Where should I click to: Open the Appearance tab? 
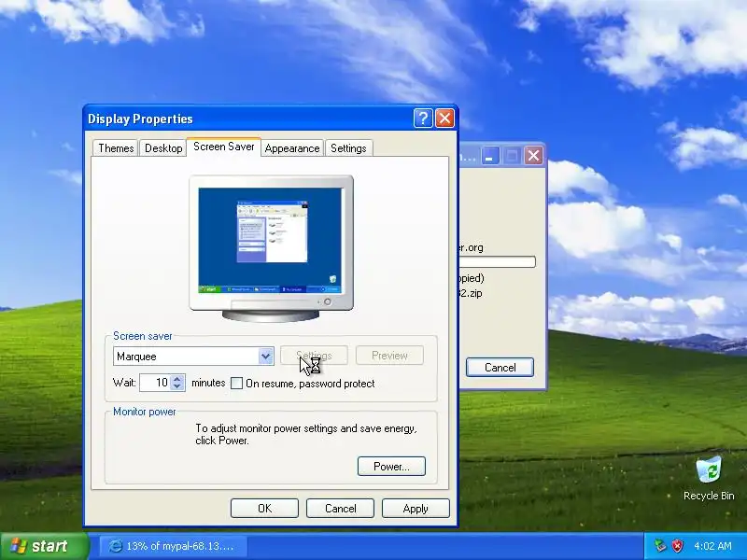click(x=292, y=148)
